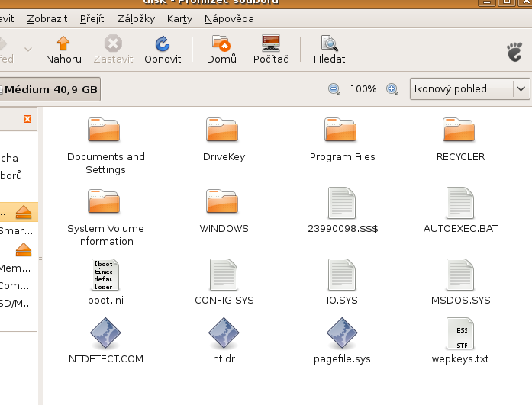Click the Nahoru (Up) arrow icon
The height and width of the screenshot is (405, 532).
[x=63, y=43]
